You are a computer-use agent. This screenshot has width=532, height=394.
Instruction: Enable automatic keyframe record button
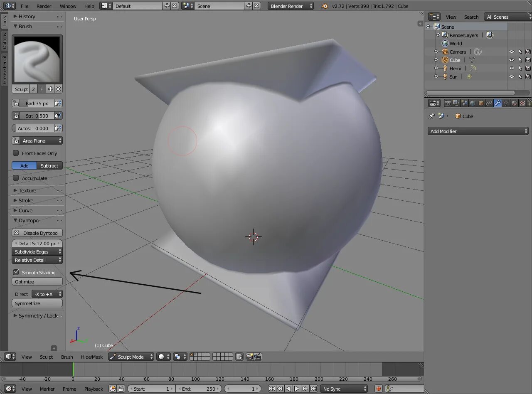(x=378, y=389)
